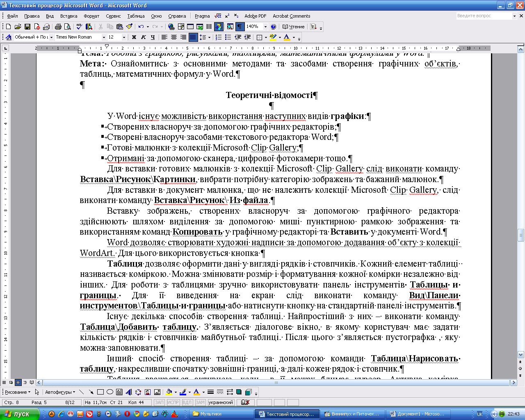Screen dimensions: 525x420
Task: Click the Пуск start button
Action: point(19,414)
